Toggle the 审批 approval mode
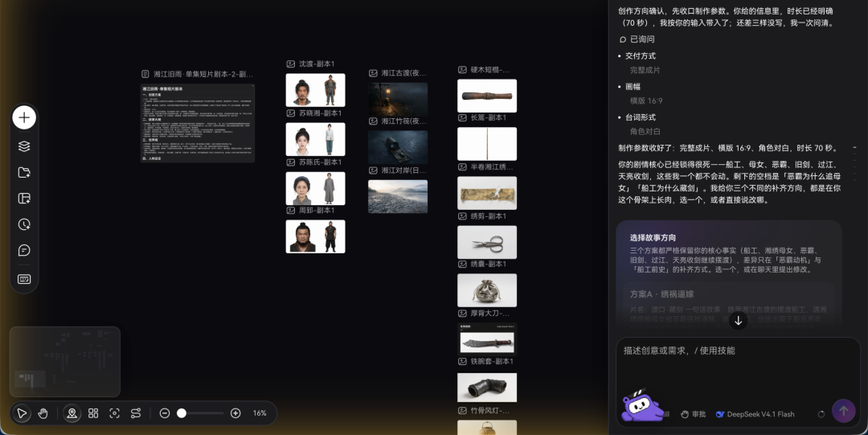The width and height of the screenshot is (868, 435). click(x=693, y=414)
